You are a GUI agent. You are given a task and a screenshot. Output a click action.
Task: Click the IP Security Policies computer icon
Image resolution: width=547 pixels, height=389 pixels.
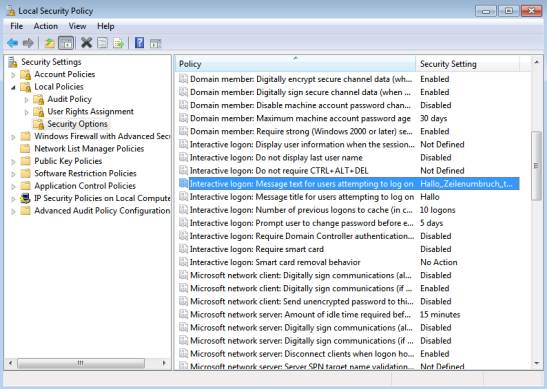click(25, 198)
